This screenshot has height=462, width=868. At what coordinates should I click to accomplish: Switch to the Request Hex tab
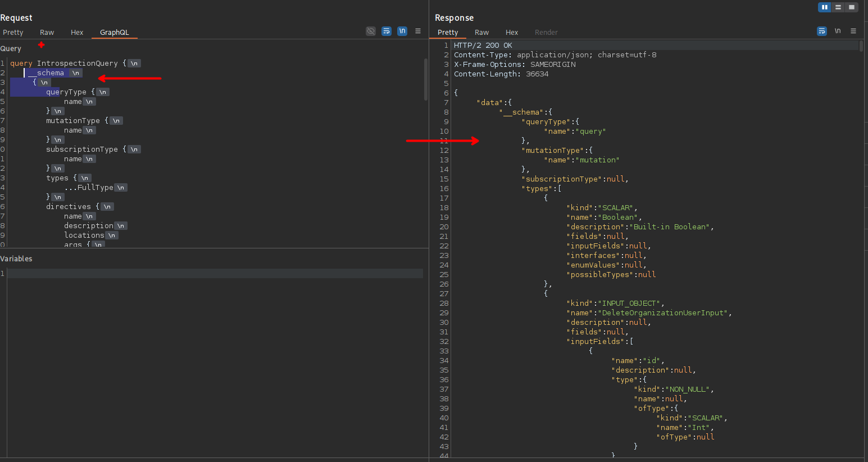[77, 33]
